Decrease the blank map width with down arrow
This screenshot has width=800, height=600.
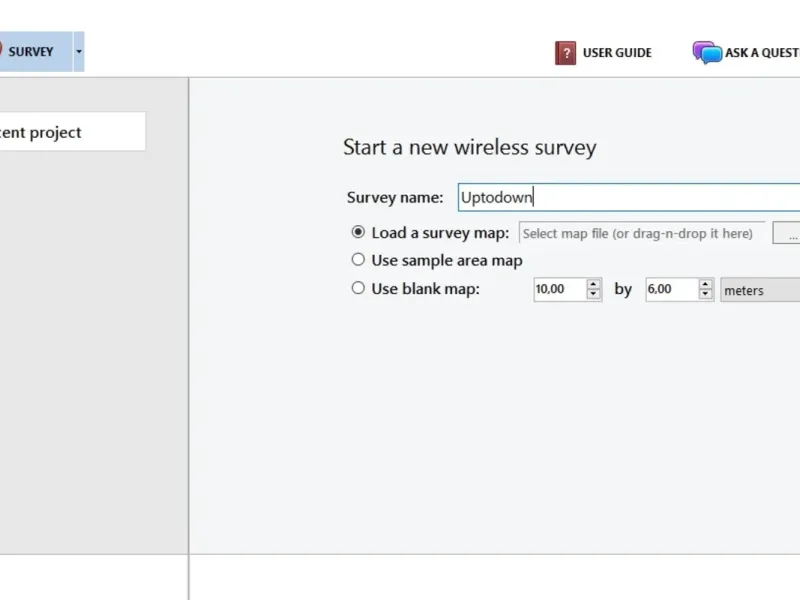(x=594, y=295)
